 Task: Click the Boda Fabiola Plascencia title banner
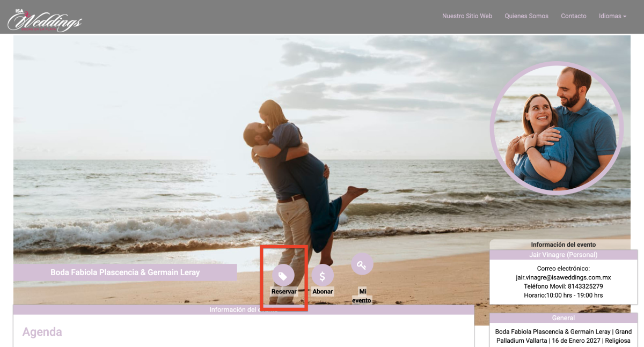click(x=125, y=272)
